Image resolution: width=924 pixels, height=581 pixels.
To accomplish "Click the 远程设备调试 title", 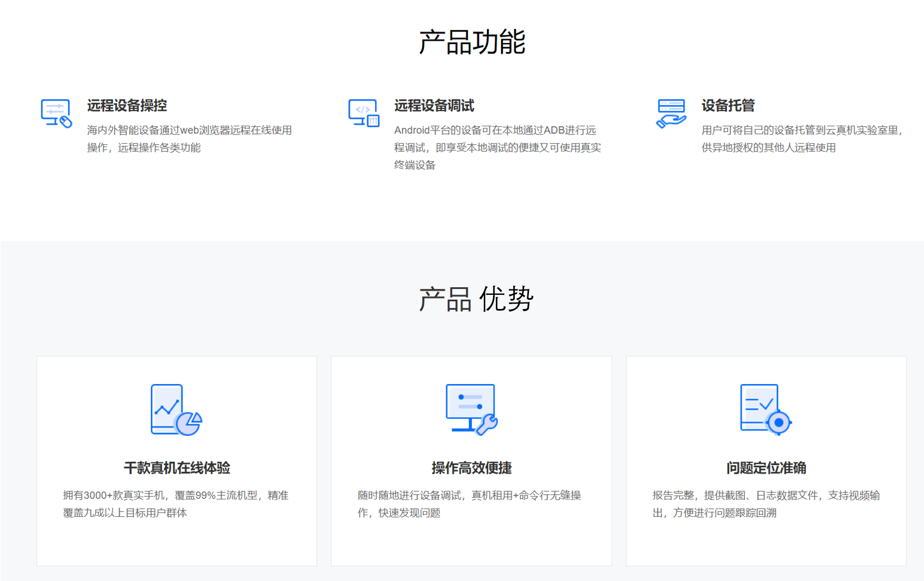I will [434, 106].
